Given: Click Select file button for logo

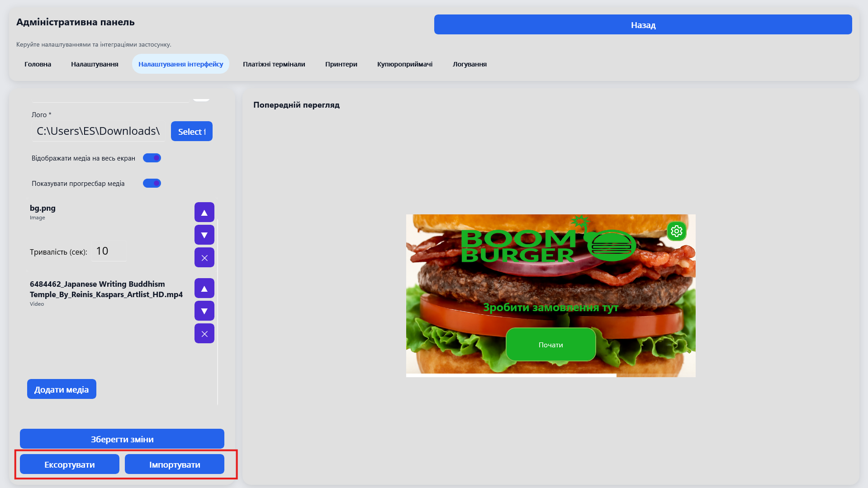Looking at the screenshot, I should (x=191, y=131).
